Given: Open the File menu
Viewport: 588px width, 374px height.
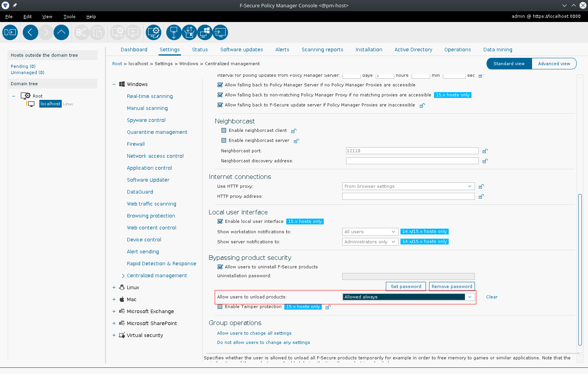Looking at the screenshot, I should pos(9,17).
